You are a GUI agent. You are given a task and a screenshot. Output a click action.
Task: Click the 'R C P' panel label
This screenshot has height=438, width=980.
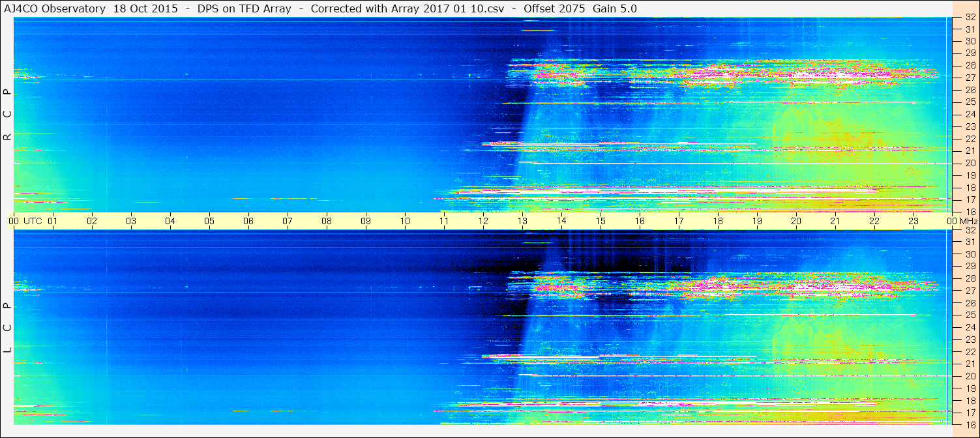(x=7, y=115)
